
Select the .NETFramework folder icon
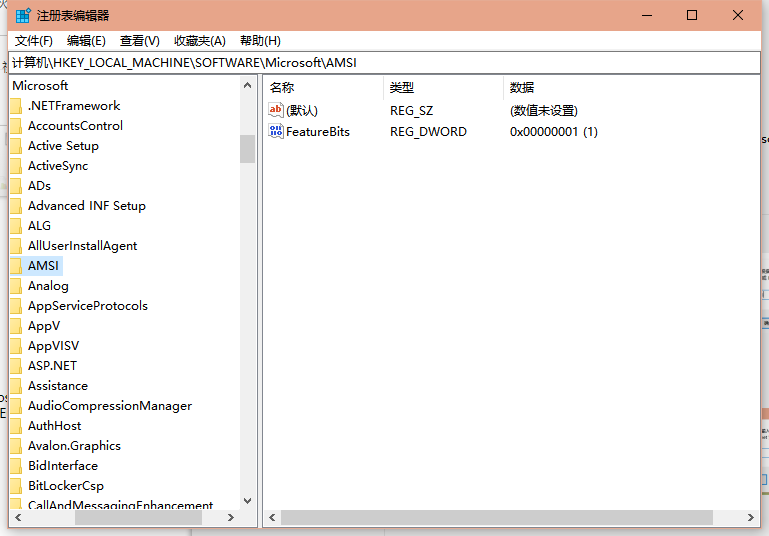click(x=16, y=105)
